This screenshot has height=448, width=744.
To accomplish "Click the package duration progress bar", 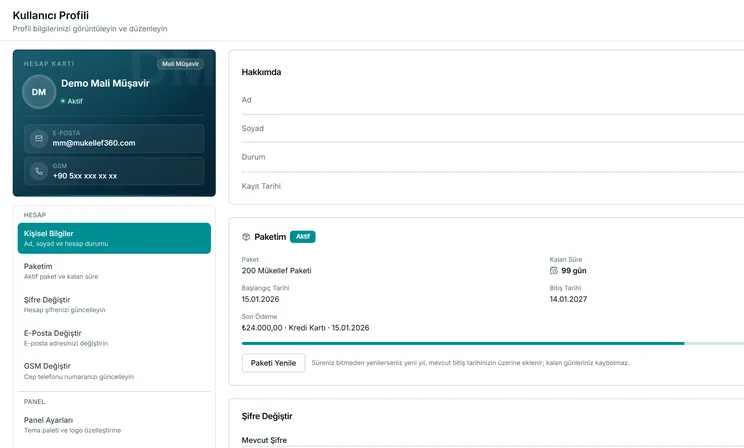I will [493, 343].
